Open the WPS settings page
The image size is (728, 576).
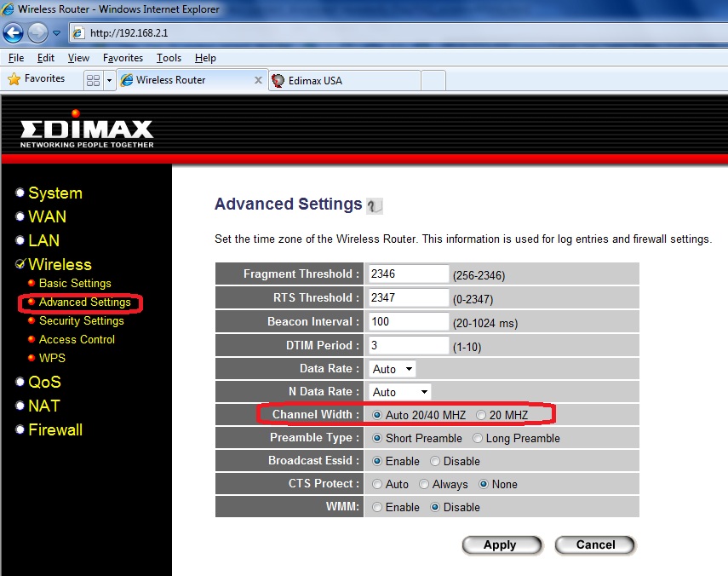52,358
